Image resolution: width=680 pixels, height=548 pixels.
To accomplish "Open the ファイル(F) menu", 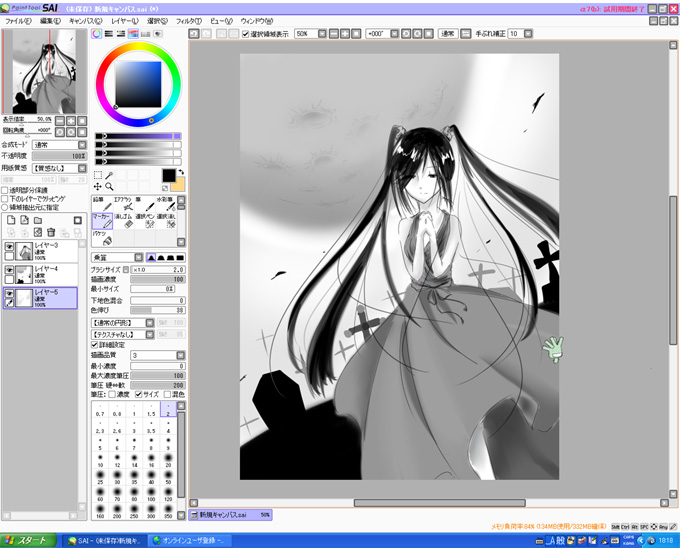I will 18,21.
